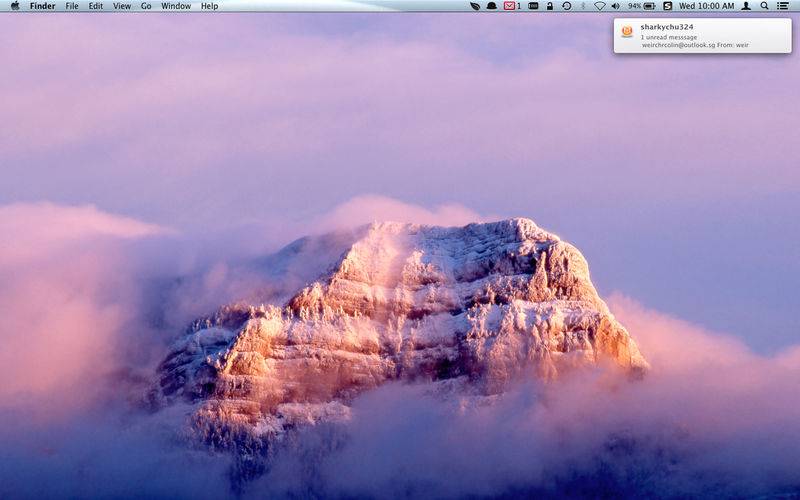This screenshot has height=500, width=800.
Task: Open the File menu
Action: (72, 6)
